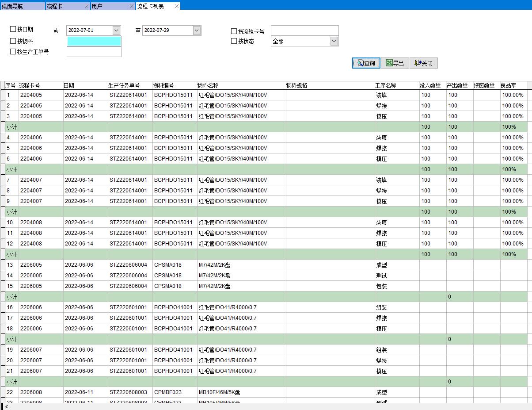This screenshot has width=532, height=410.
Task: Enable the 按日期 checkbox
Action: coord(13,29)
